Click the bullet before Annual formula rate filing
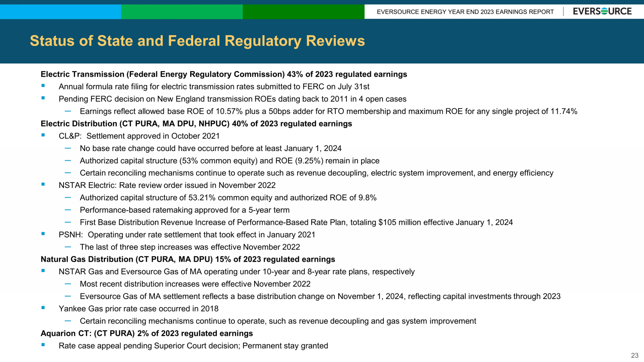The image size is (644, 362). click(x=43, y=86)
